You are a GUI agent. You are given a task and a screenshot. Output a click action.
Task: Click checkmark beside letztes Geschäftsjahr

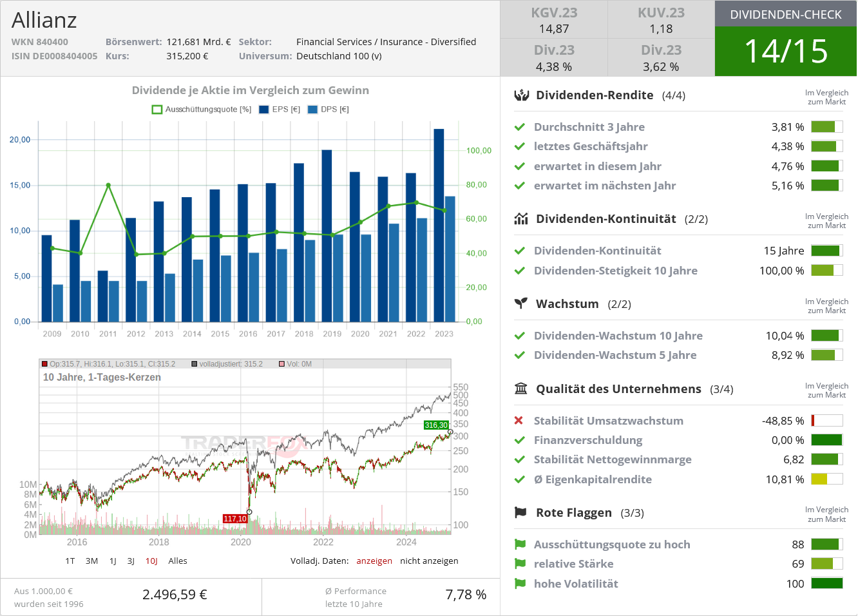click(520, 146)
